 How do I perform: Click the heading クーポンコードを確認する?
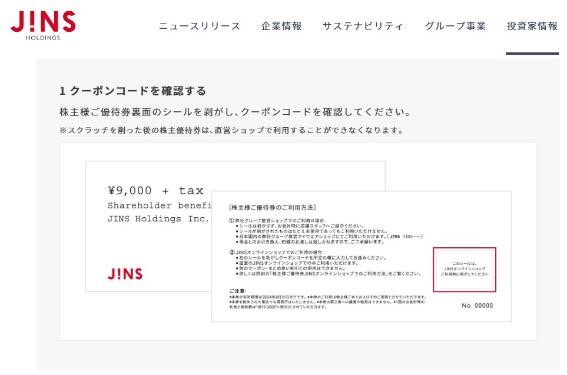point(133,91)
